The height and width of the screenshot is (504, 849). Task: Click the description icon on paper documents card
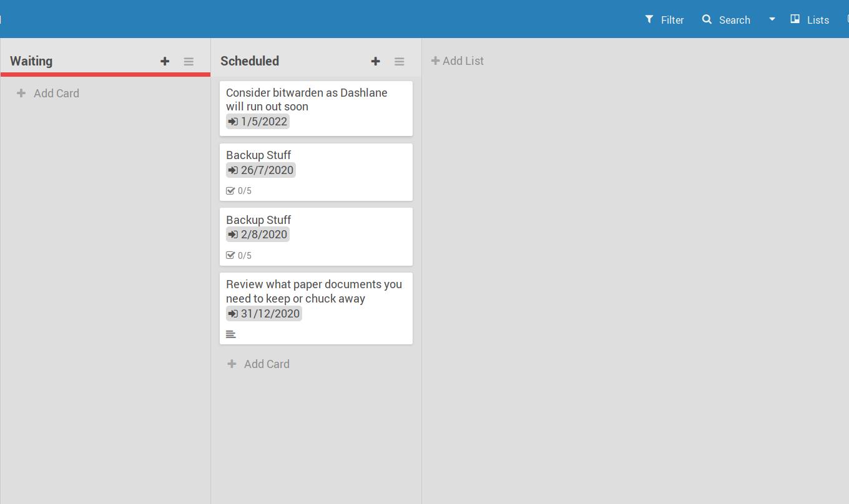tap(231, 334)
